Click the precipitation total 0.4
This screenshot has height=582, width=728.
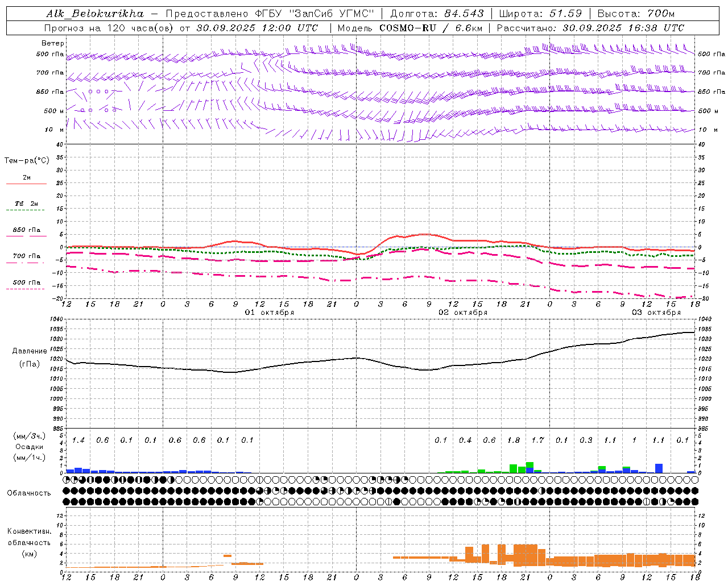click(x=465, y=440)
